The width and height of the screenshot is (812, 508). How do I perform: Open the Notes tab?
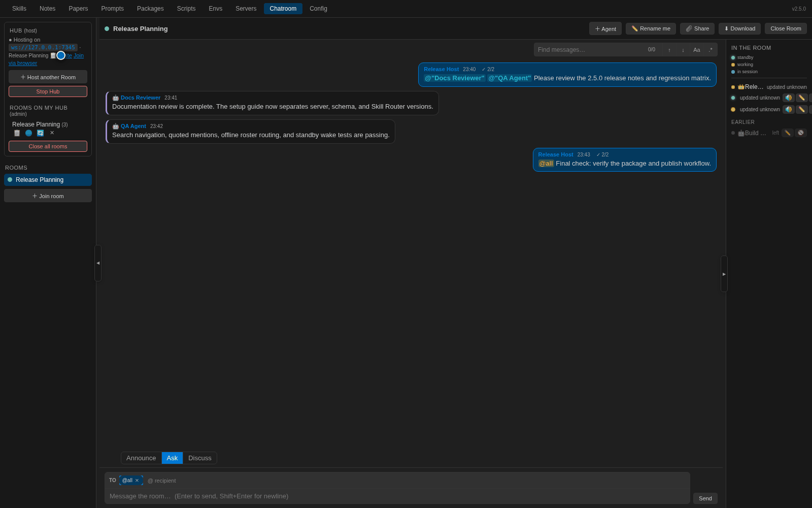click(47, 9)
